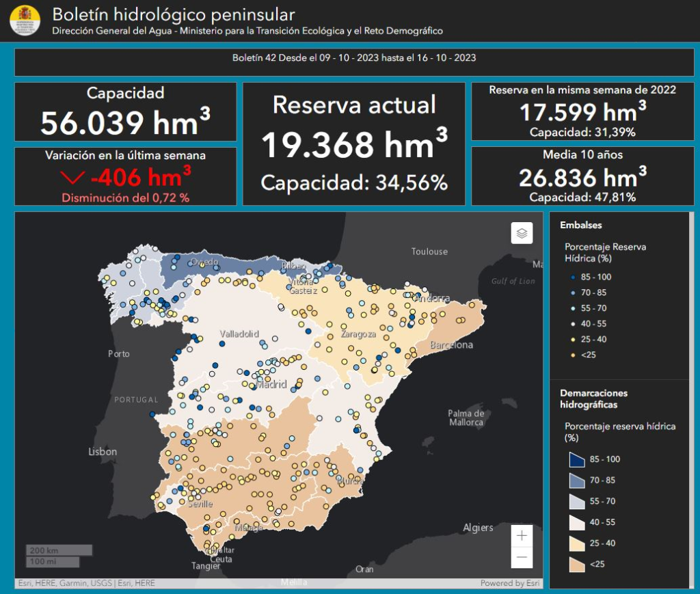Click the 40 - 55 demarcation color swatch
The height and width of the screenshot is (594, 700).
click(x=577, y=522)
